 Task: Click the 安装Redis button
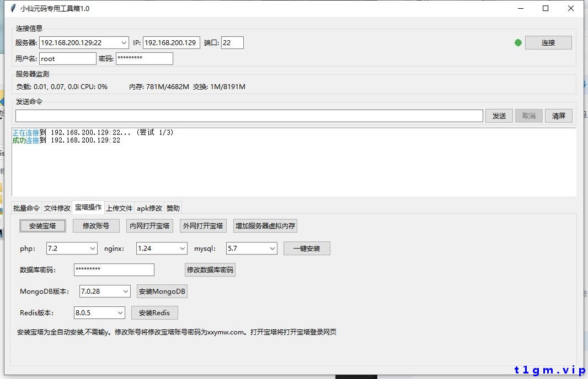tap(154, 312)
